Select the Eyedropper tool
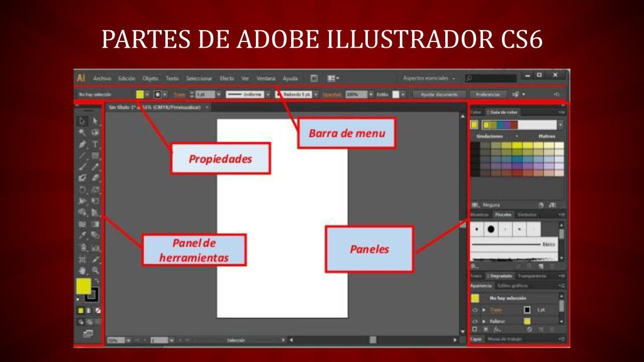This screenshot has width=644, height=362. point(82,235)
